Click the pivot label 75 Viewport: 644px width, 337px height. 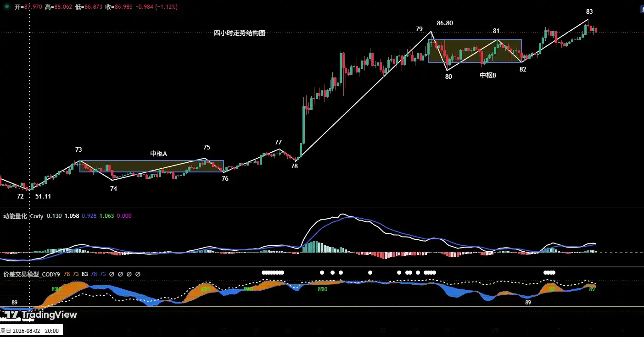207,147
